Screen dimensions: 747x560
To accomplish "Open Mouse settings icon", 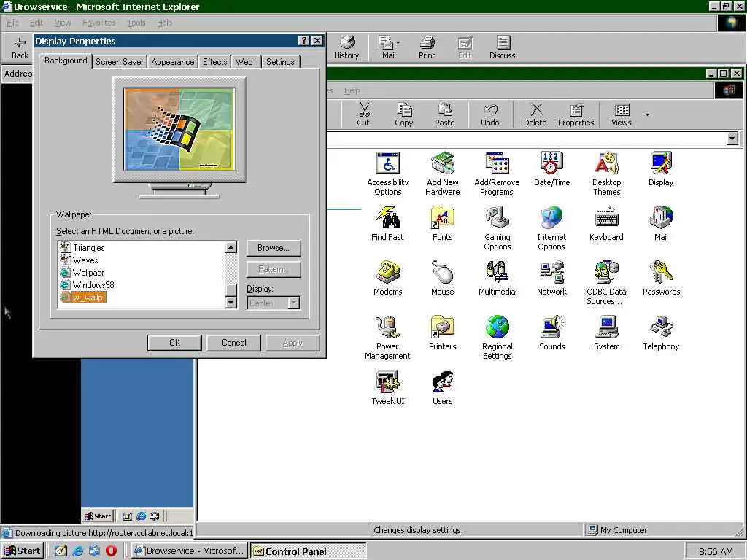I will pos(443,278).
